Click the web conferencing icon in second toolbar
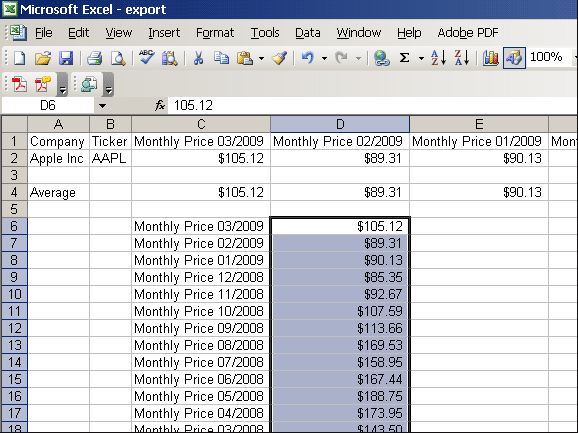 point(88,84)
